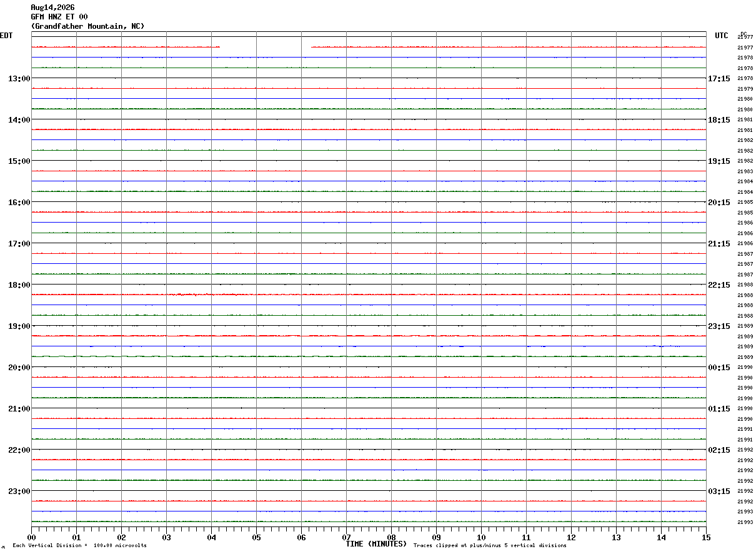Click the Traces clipped footer note

[x=490, y=546]
